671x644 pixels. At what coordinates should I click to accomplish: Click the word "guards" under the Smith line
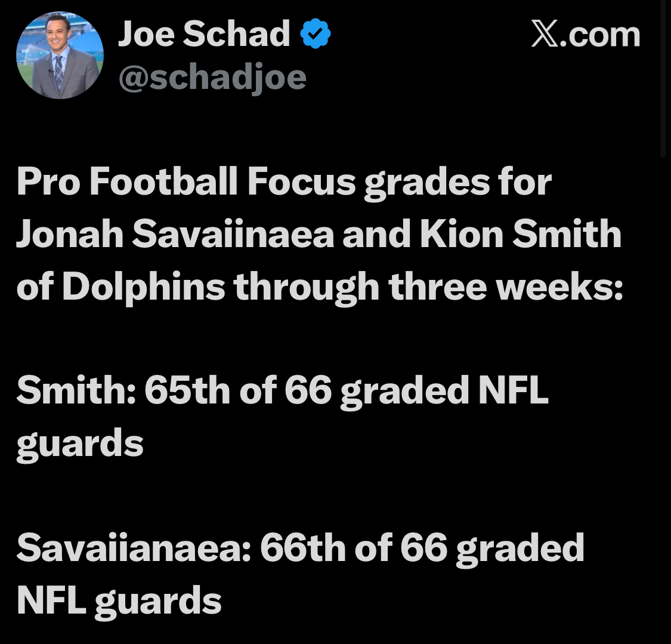click(x=80, y=443)
